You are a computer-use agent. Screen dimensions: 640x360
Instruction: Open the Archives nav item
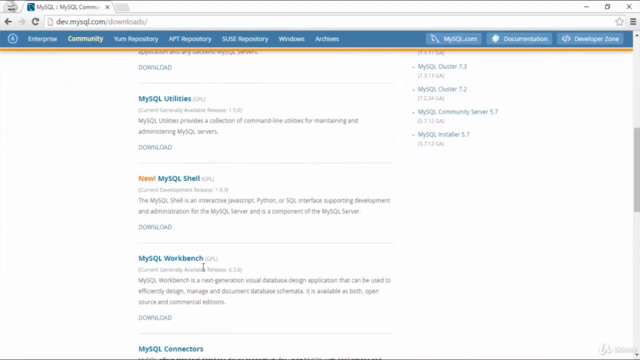327,39
